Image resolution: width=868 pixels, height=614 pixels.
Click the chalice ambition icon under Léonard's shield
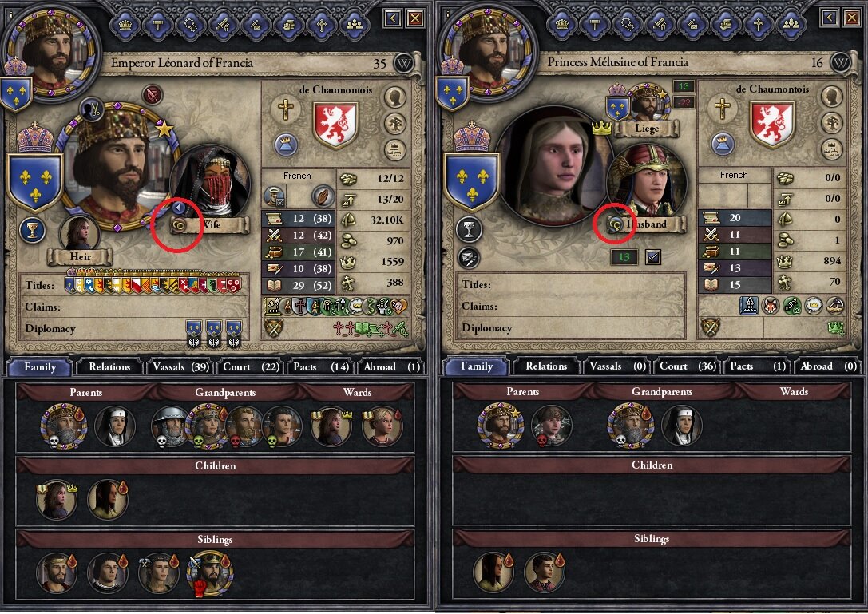(32, 230)
